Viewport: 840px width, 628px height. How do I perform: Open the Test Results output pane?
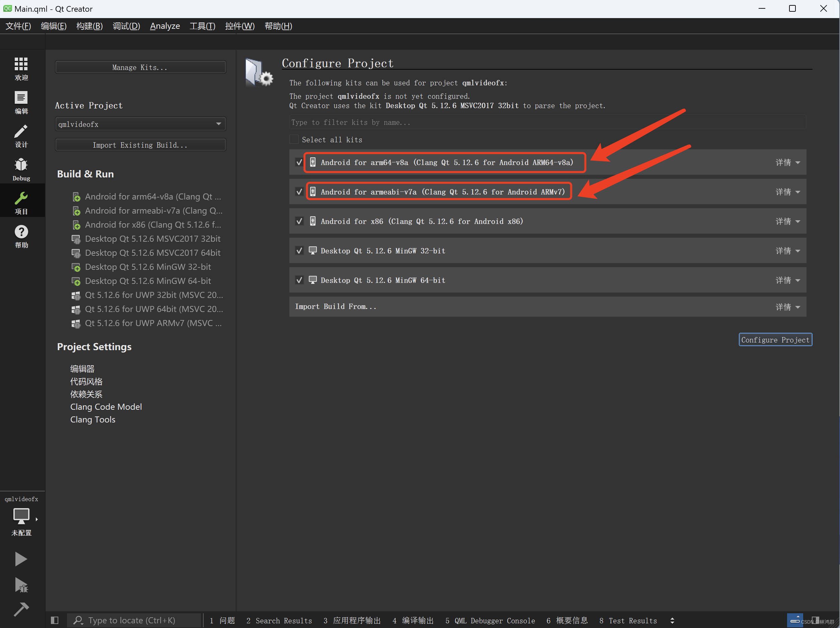(x=628, y=620)
